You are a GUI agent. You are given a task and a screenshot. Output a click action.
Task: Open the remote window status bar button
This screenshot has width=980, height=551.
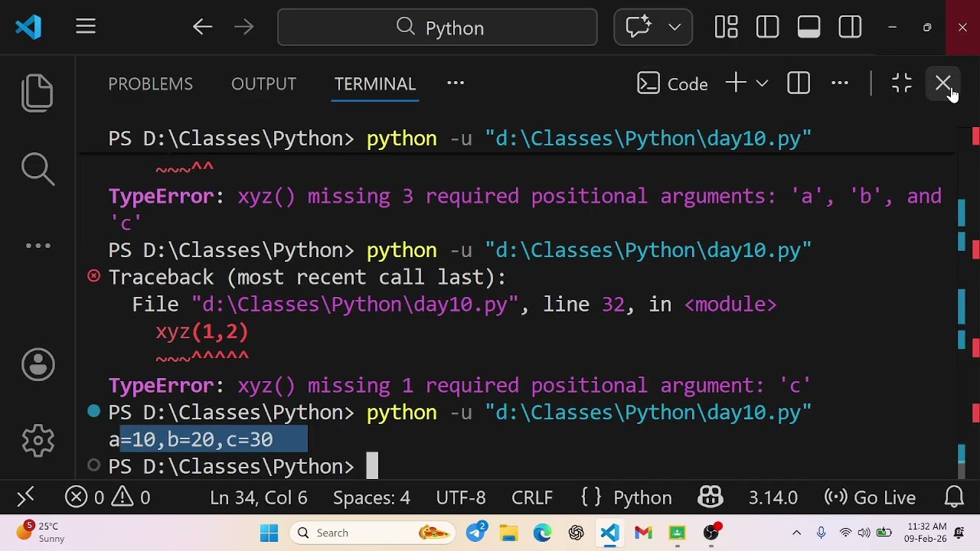click(25, 497)
